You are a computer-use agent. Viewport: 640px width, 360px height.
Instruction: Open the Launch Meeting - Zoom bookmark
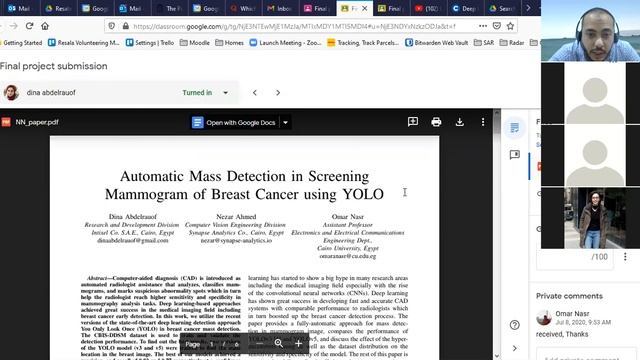click(x=285, y=42)
